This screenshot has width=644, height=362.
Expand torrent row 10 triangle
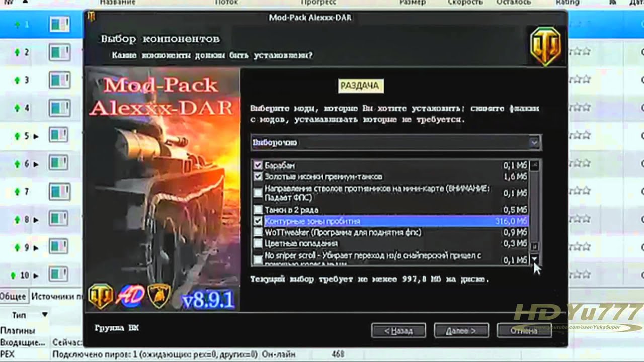(x=36, y=276)
